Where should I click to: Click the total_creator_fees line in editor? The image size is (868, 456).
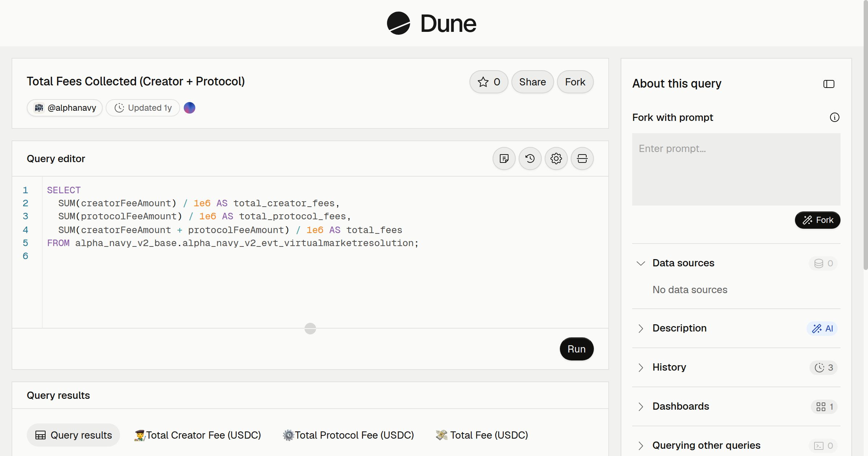[199, 203]
